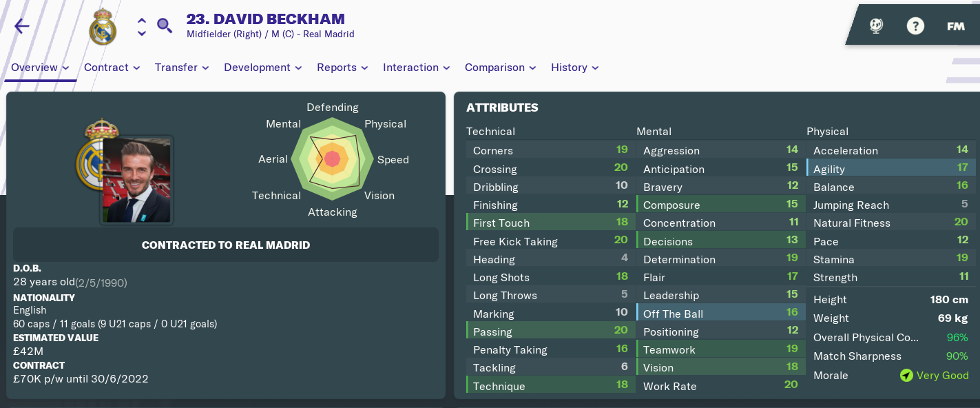Click the green Very Good morale icon

(906, 376)
